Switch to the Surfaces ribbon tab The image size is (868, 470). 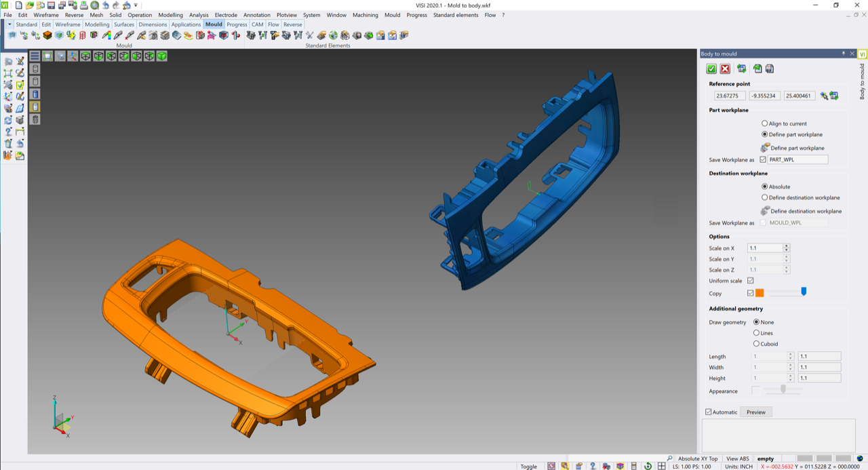pos(124,24)
